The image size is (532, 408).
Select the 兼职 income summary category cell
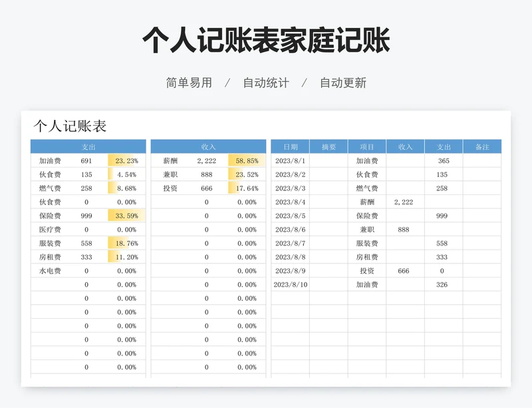click(170, 174)
